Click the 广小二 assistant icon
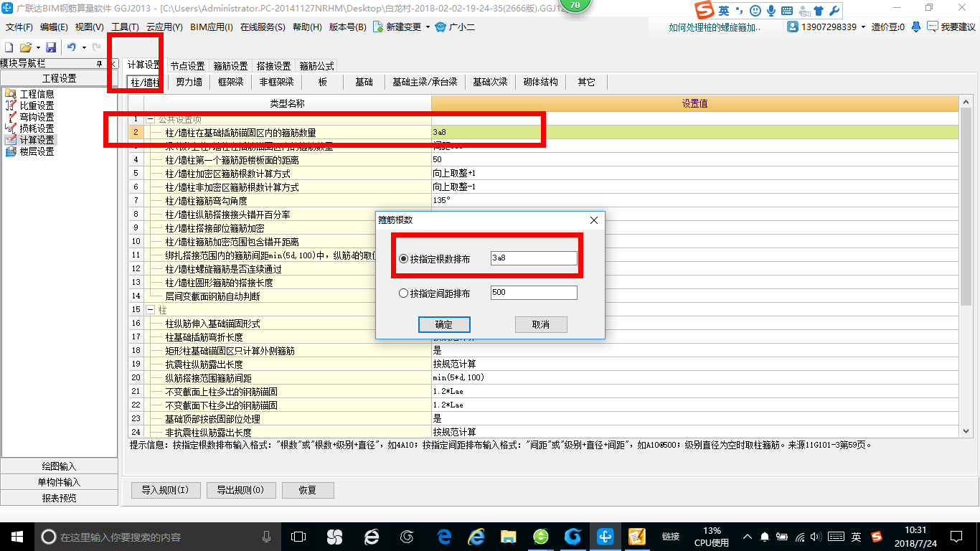This screenshot has height=551, width=980. 440,27
